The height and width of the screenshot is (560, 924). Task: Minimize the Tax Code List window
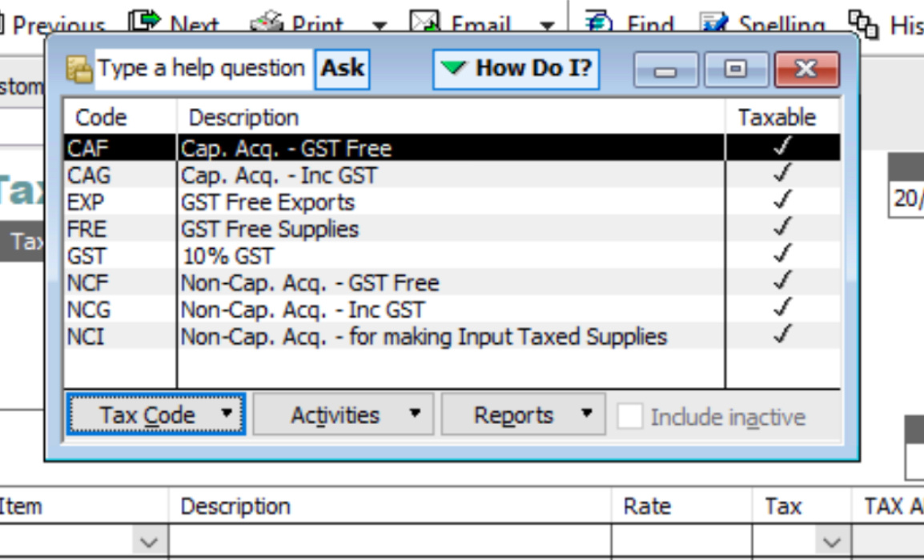tap(666, 70)
